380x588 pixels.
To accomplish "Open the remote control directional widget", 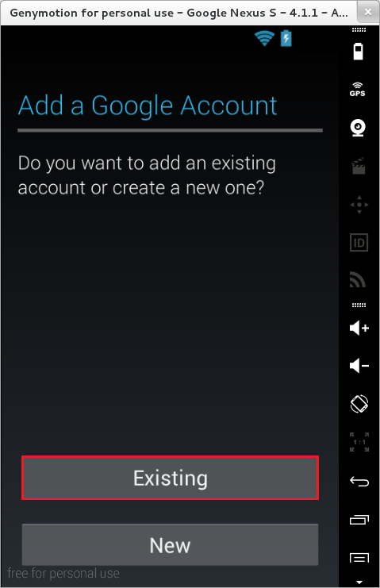I will pyautogui.click(x=359, y=205).
